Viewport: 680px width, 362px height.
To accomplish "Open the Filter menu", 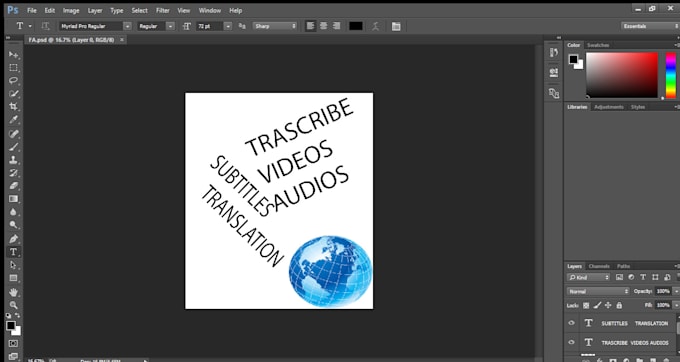I will (x=163, y=10).
